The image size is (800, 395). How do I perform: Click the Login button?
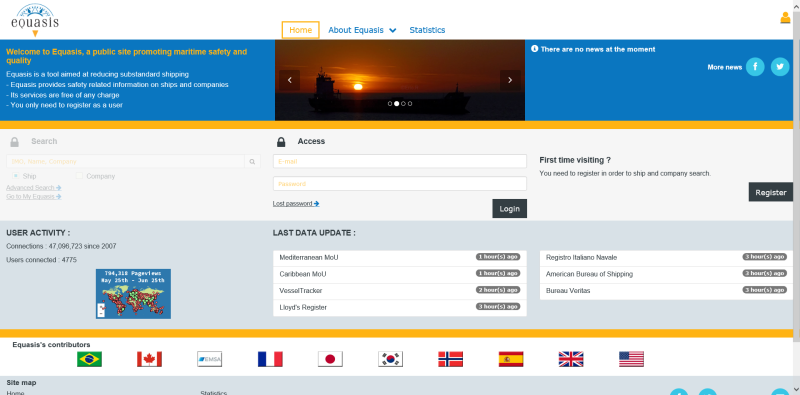click(509, 208)
